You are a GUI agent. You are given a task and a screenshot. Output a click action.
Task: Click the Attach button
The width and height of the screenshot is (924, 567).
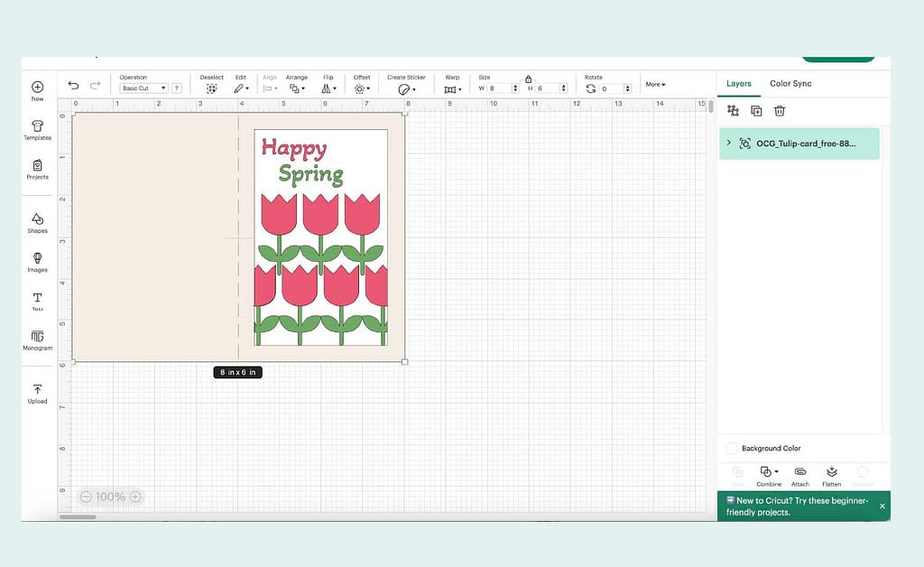point(799,477)
